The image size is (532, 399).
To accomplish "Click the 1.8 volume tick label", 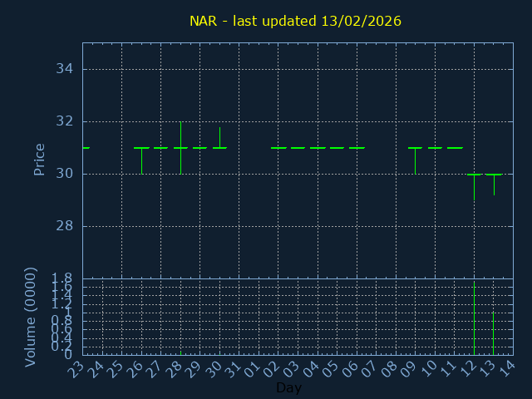I will click(63, 278).
